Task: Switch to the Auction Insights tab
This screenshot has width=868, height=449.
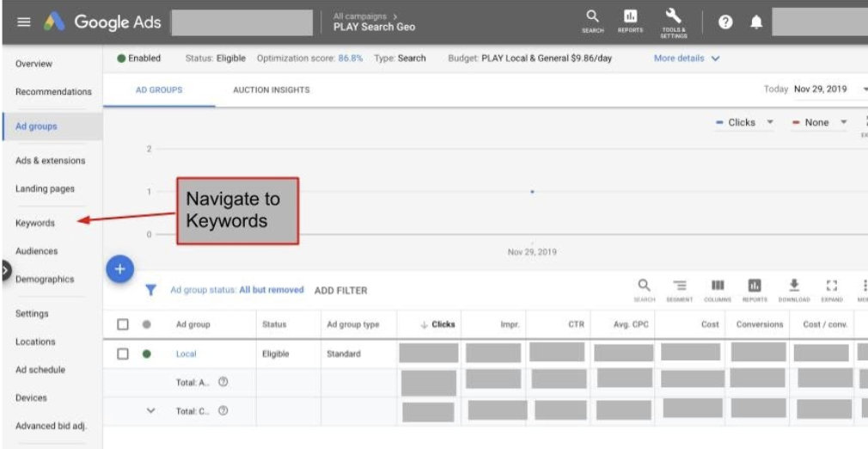Action: [x=272, y=89]
